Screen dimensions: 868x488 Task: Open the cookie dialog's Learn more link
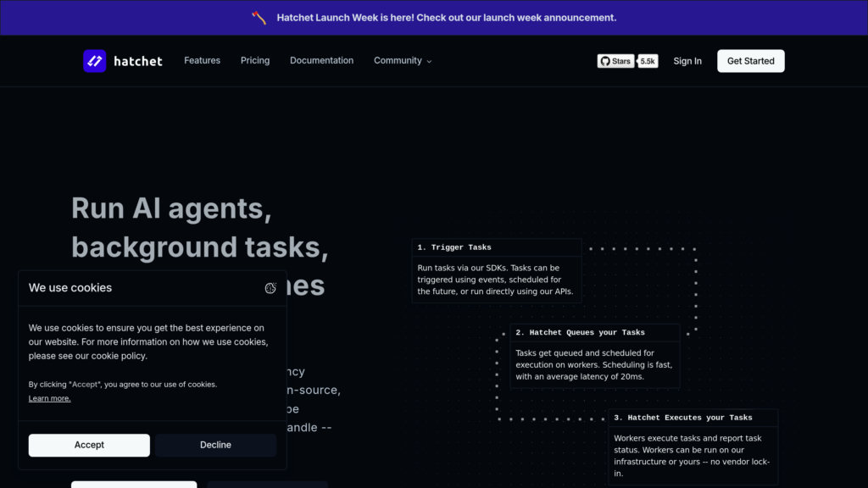[x=49, y=398]
